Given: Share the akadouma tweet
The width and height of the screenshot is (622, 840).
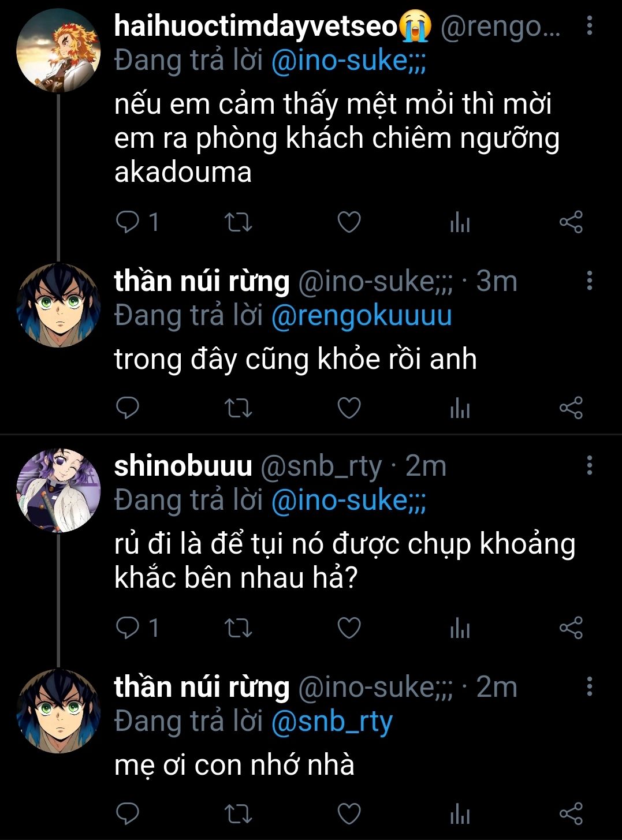Looking at the screenshot, I should (571, 222).
